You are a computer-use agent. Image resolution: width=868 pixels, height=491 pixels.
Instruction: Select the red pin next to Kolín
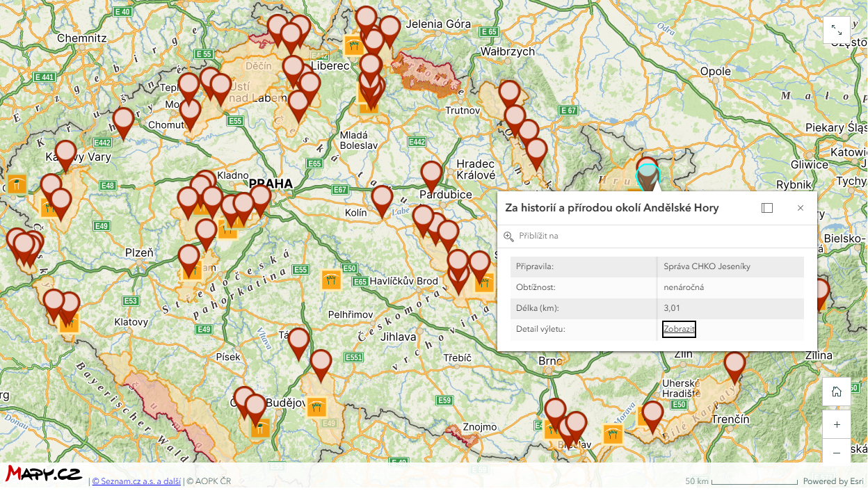(x=382, y=201)
